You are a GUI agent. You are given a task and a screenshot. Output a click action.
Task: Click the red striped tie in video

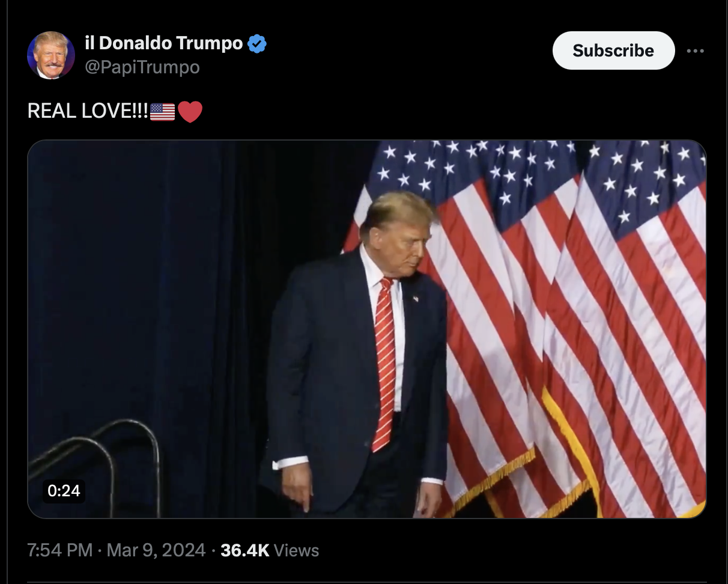384,363
